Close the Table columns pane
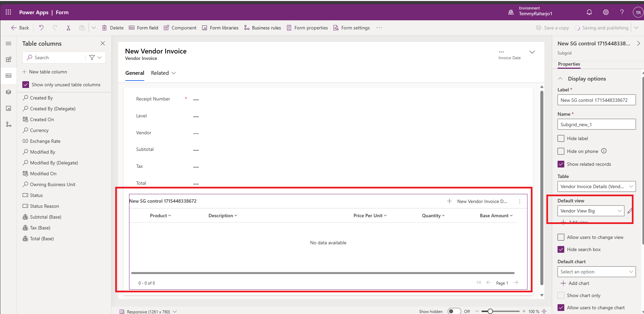 click(x=103, y=43)
